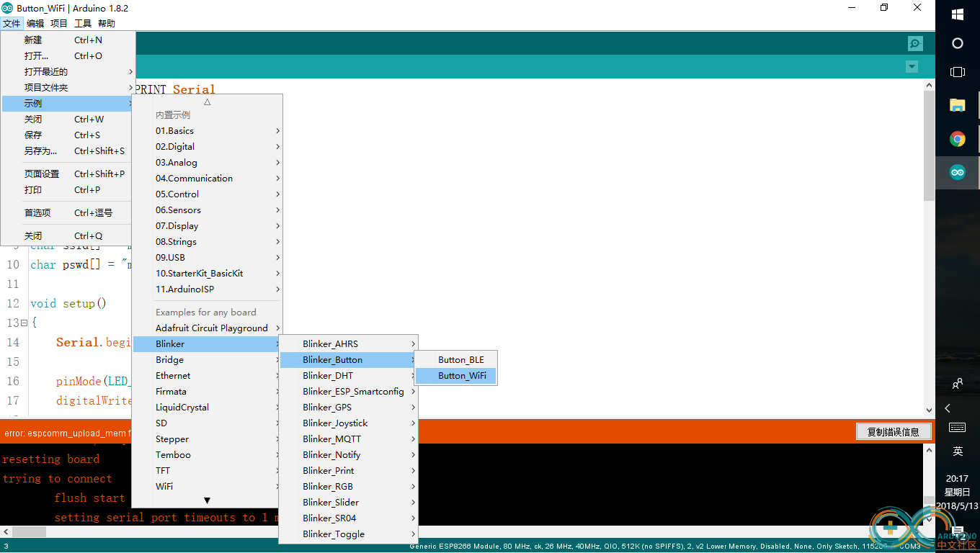Expand 01.Basics examples
980x553 pixels.
pyautogui.click(x=207, y=131)
